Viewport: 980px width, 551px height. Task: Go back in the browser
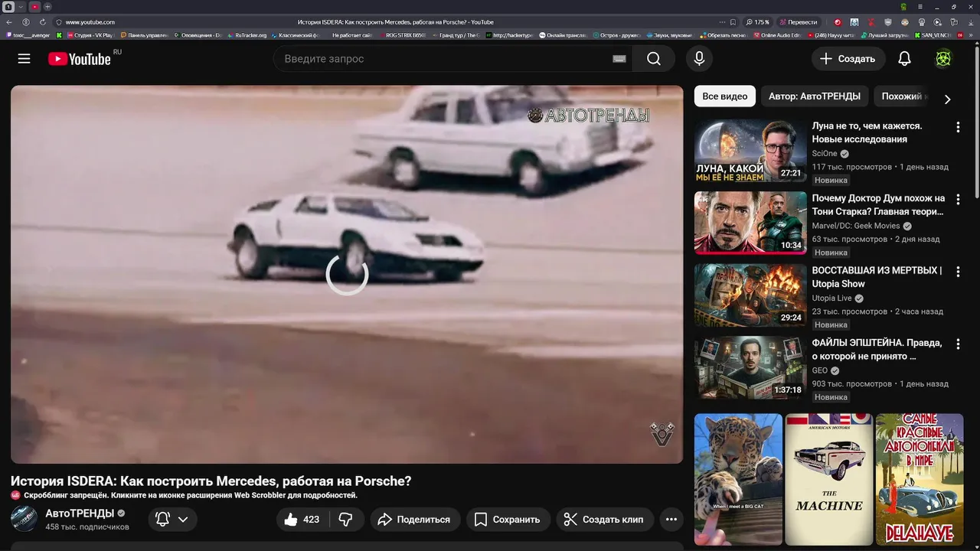tap(9, 22)
